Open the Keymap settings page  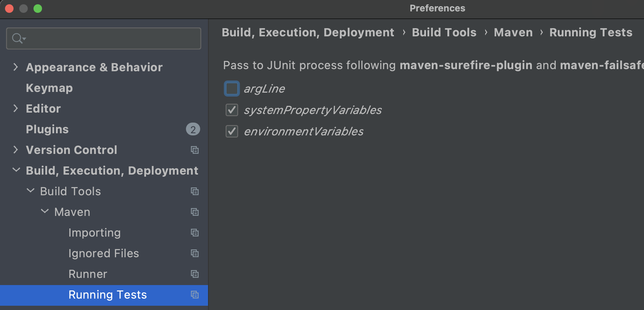(x=49, y=88)
